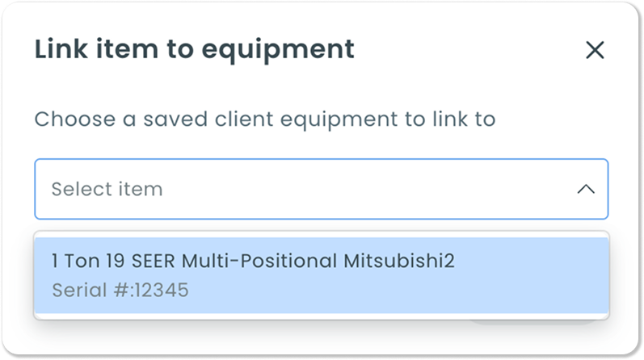Choose 1 Ton 19 SEER Multi-Positional Mitsubishi2
The image size is (644, 360).
coord(321,275)
